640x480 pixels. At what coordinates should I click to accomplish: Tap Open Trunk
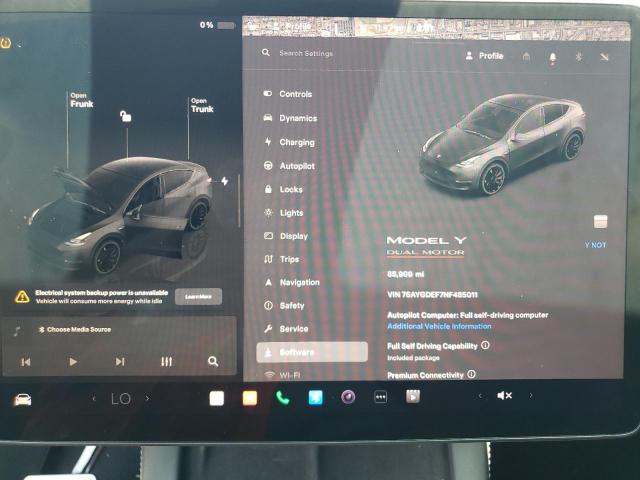click(202, 105)
